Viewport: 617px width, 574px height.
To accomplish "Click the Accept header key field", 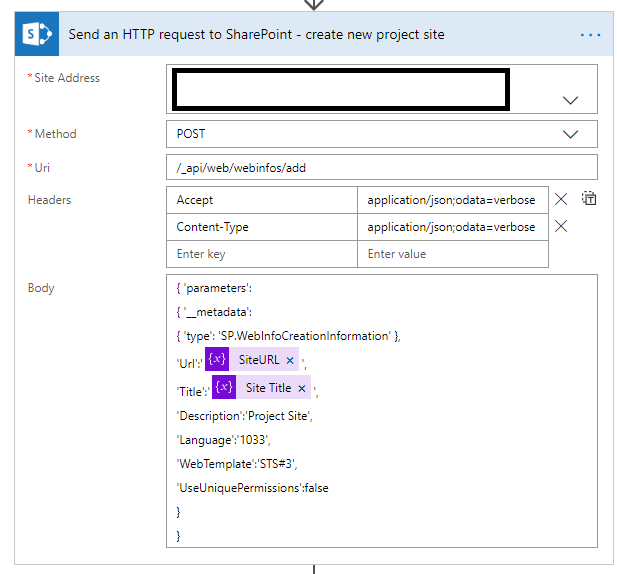I will point(261,200).
